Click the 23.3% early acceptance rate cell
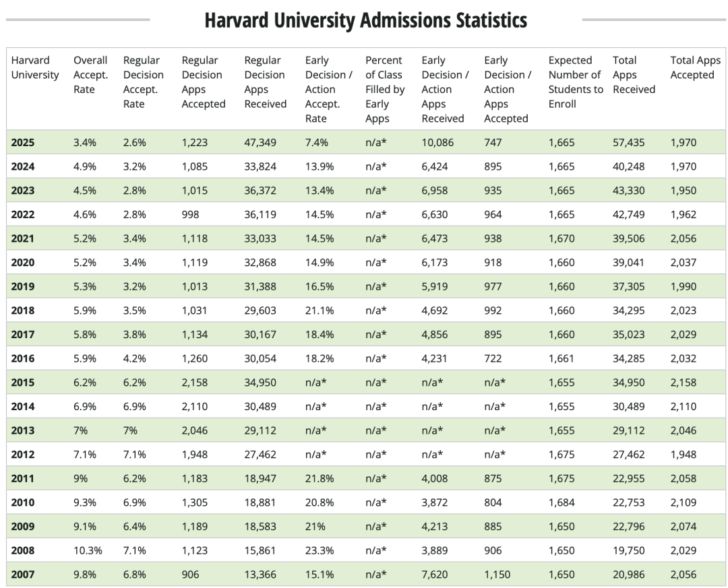Screen dimensions: 728x588 click(320, 550)
